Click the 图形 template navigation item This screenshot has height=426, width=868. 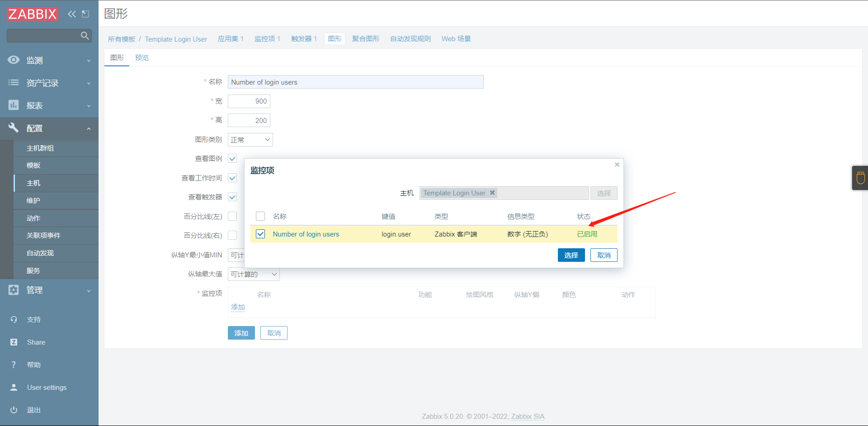pyautogui.click(x=335, y=39)
